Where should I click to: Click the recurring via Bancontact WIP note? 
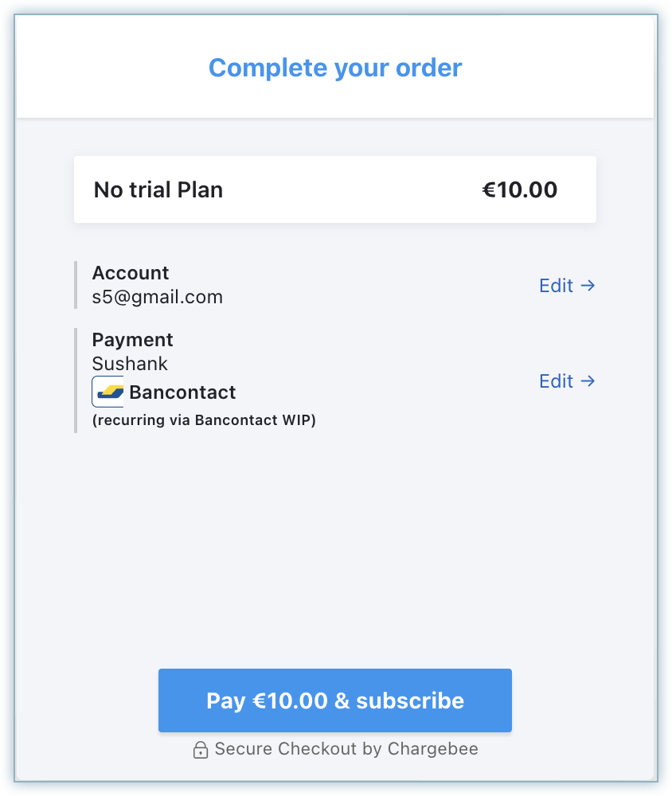(x=204, y=420)
